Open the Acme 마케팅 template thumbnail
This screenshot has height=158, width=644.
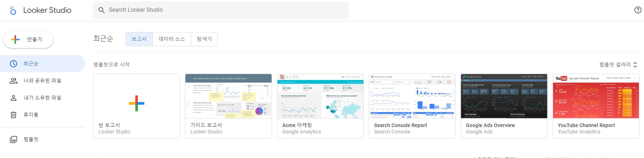pyautogui.click(x=320, y=96)
